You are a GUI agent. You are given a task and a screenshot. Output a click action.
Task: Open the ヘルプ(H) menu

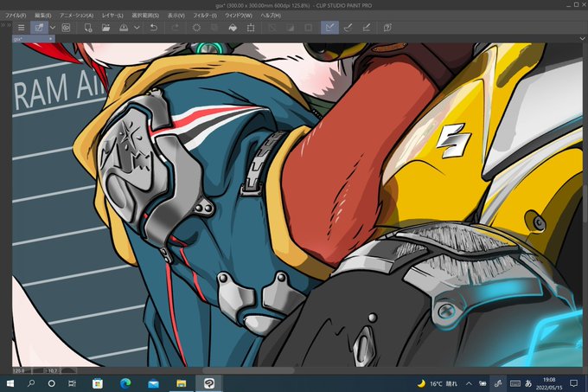(x=271, y=16)
